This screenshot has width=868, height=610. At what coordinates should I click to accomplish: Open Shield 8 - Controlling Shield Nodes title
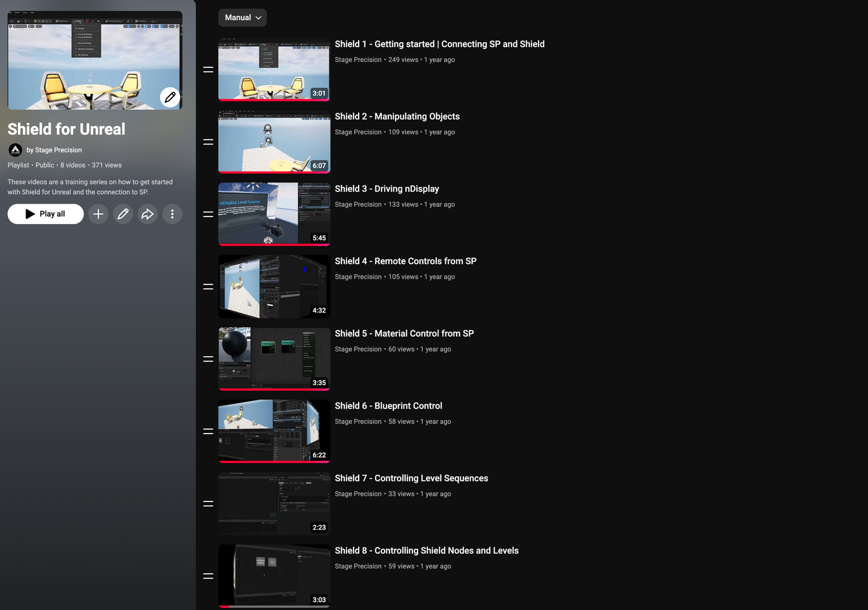click(x=426, y=550)
